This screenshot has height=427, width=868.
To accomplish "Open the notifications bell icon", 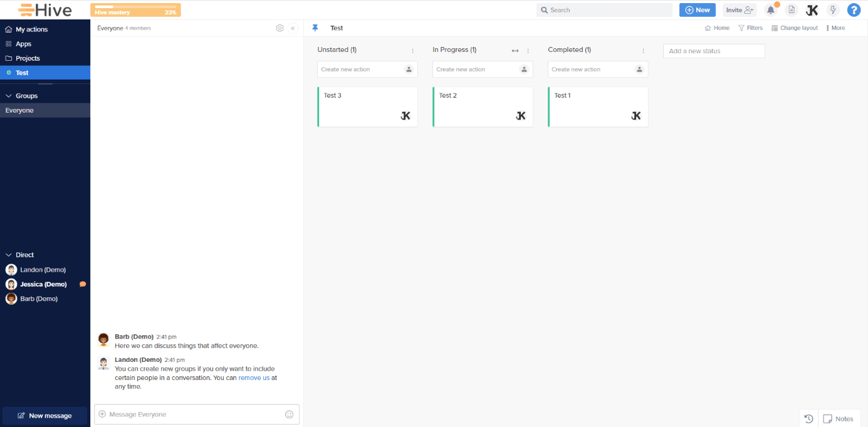I will pyautogui.click(x=770, y=9).
